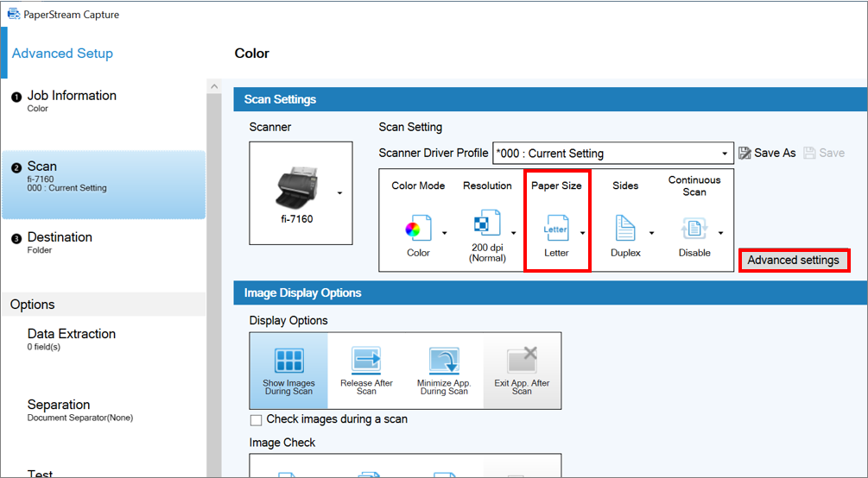Expand the Sides dropdown arrow
This screenshot has height=478, width=868.
pyautogui.click(x=651, y=233)
